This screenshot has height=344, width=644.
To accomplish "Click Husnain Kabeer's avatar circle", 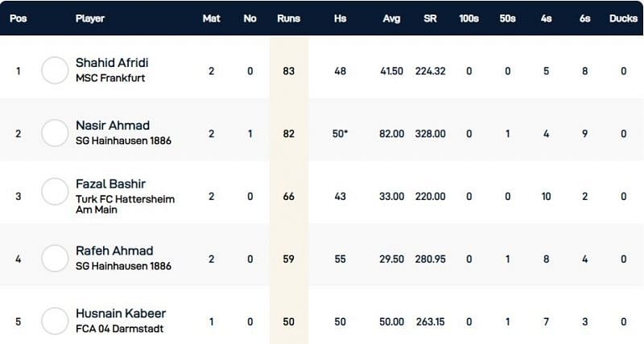I will point(55,321).
